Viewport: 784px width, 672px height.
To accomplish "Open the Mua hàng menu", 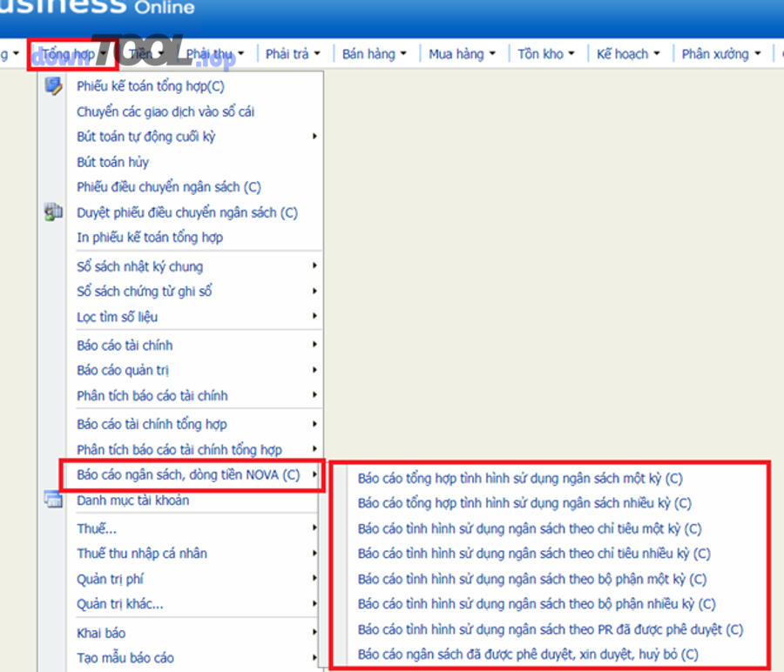I will [x=462, y=54].
